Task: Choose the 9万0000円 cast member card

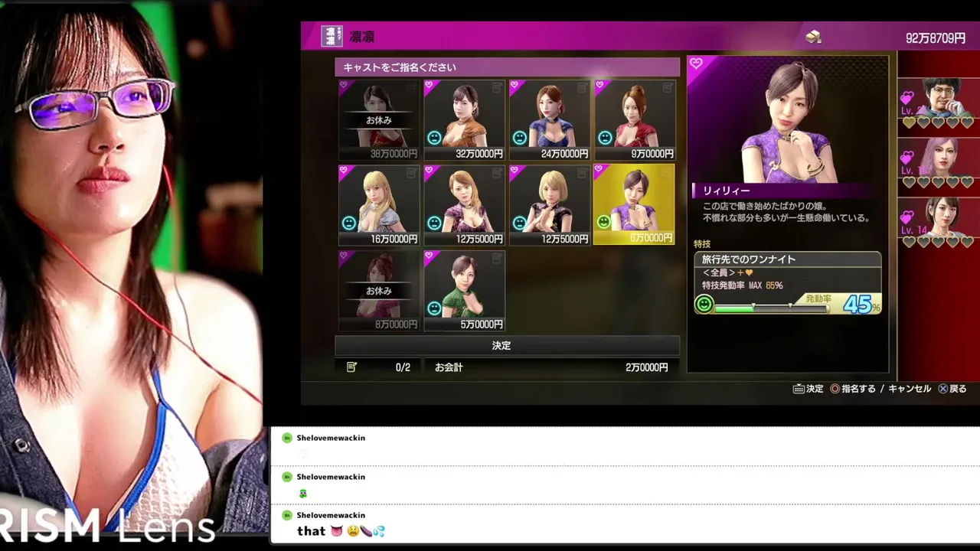Action: (x=635, y=120)
